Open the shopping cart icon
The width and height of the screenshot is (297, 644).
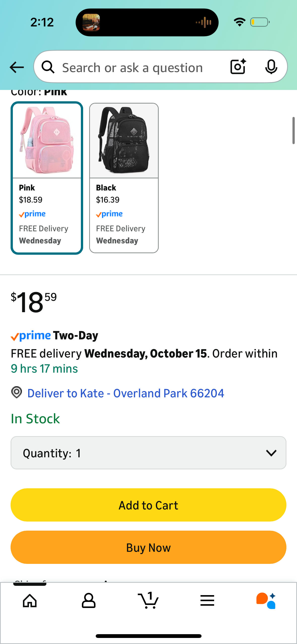tap(148, 600)
